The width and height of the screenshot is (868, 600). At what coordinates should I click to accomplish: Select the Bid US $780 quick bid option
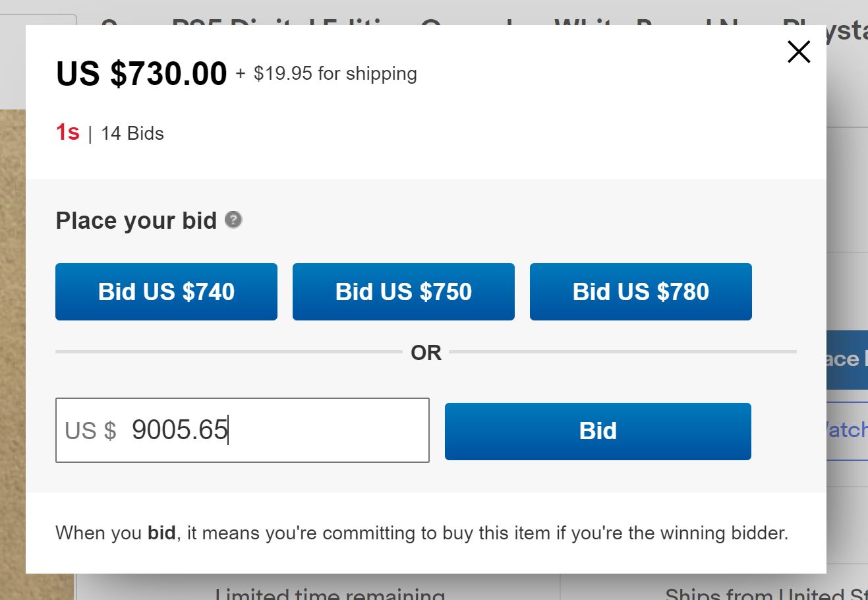point(640,291)
